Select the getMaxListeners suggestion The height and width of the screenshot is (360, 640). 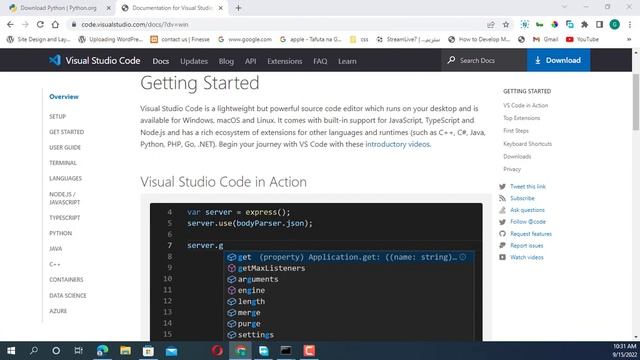point(271,268)
